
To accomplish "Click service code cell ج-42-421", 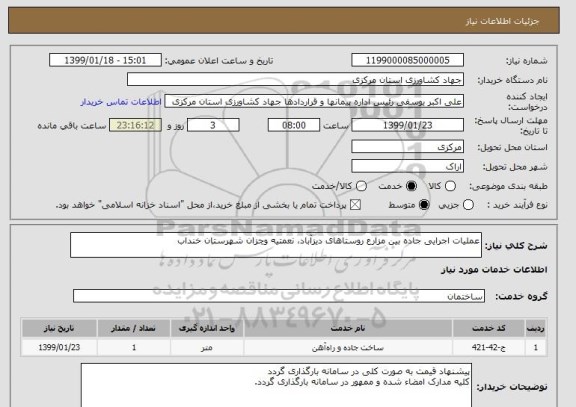I will (489, 347).
